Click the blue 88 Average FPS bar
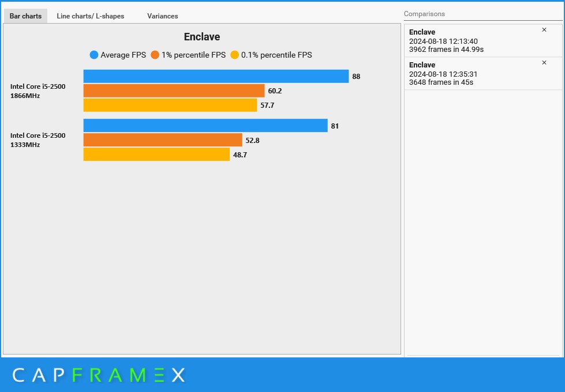This screenshot has width=565, height=392. (216, 76)
